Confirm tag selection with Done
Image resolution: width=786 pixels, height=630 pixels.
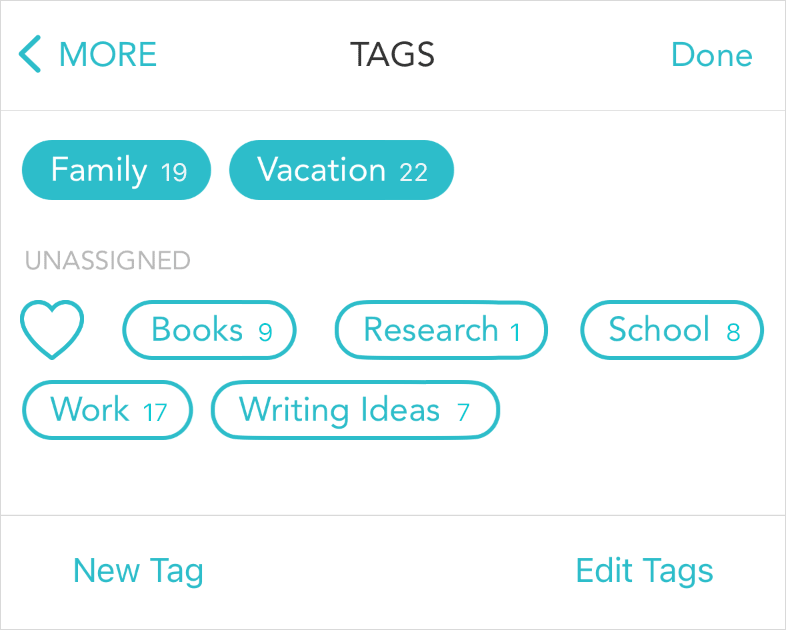pos(711,54)
